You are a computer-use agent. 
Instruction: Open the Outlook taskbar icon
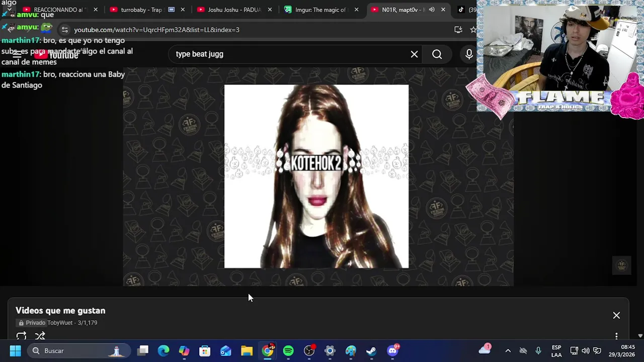click(x=225, y=350)
